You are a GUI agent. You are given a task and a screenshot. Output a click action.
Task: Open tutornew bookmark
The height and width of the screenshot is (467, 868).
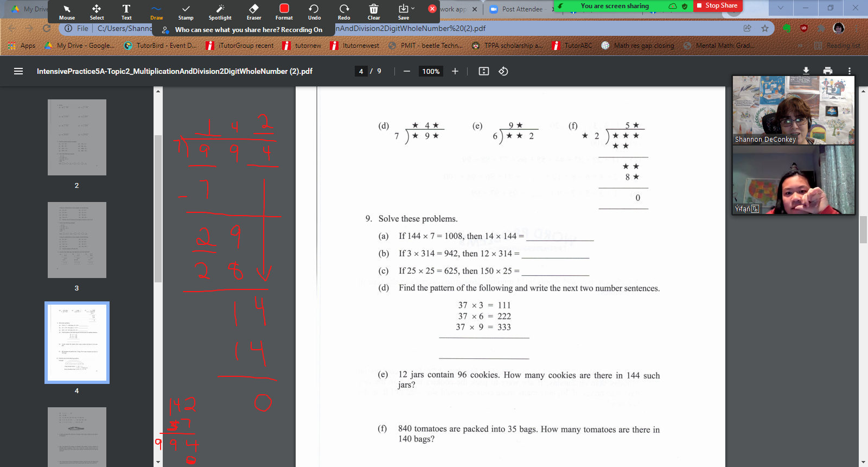tap(302, 46)
